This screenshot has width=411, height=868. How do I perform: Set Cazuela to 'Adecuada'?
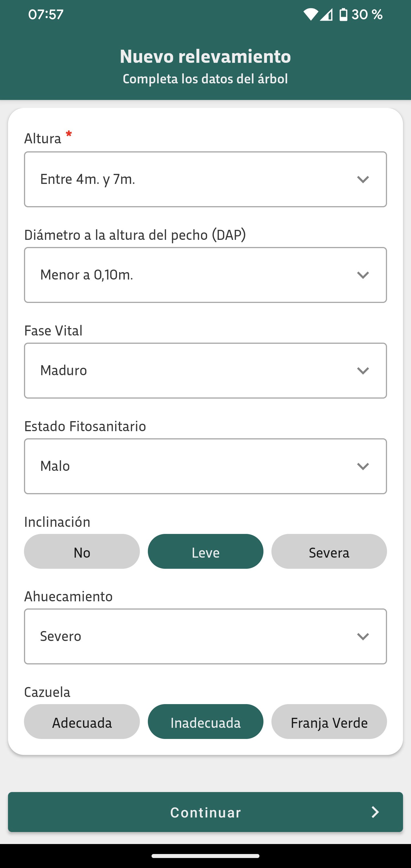tap(82, 722)
